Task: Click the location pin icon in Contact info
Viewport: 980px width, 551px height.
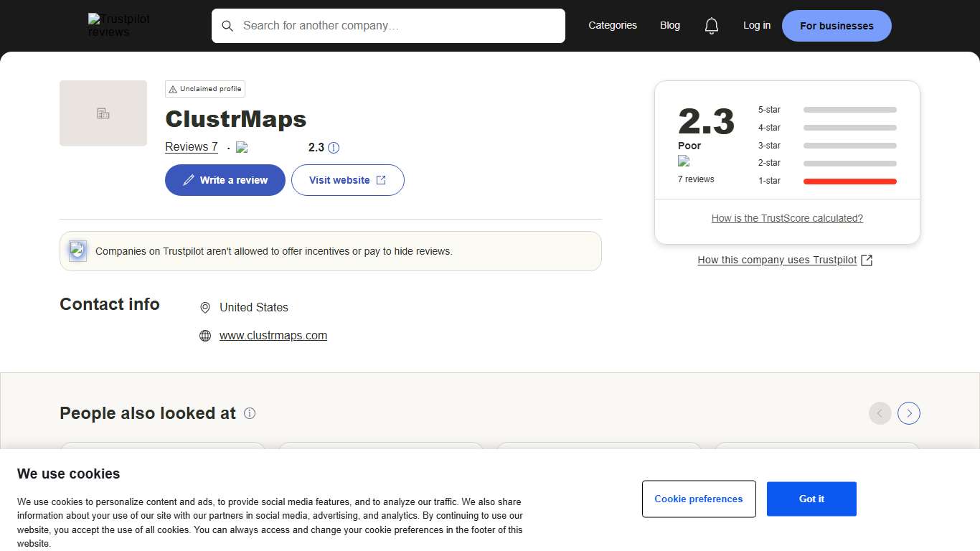Action: tap(206, 307)
